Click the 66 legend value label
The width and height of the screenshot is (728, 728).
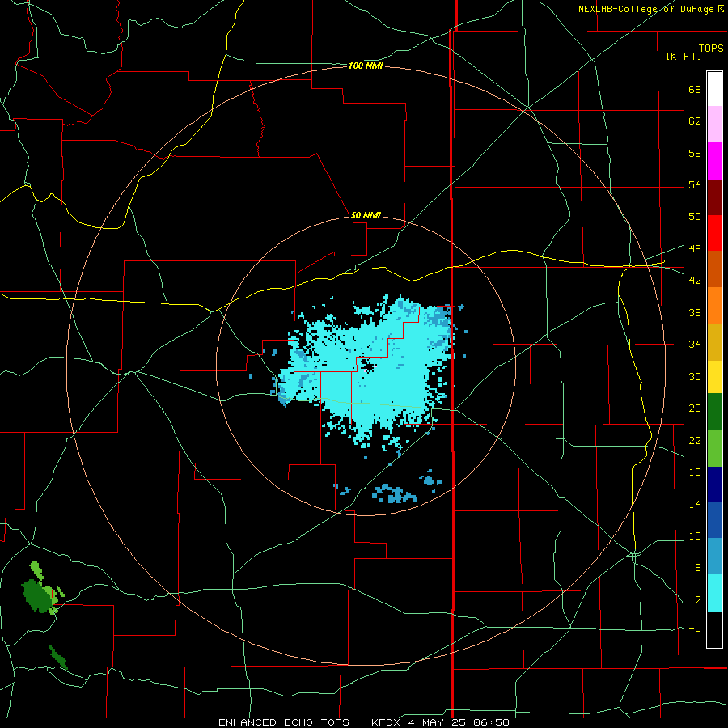point(695,89)
